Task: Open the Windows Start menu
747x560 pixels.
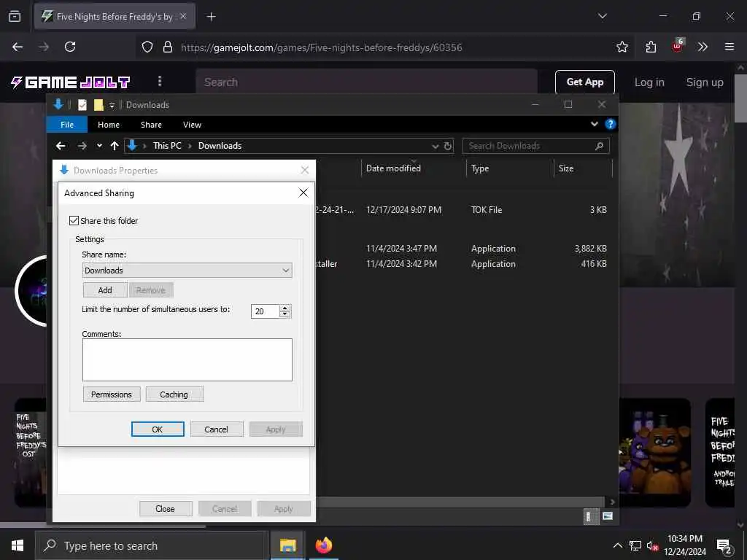Action: pyautogui.click(x=18, y=545)
